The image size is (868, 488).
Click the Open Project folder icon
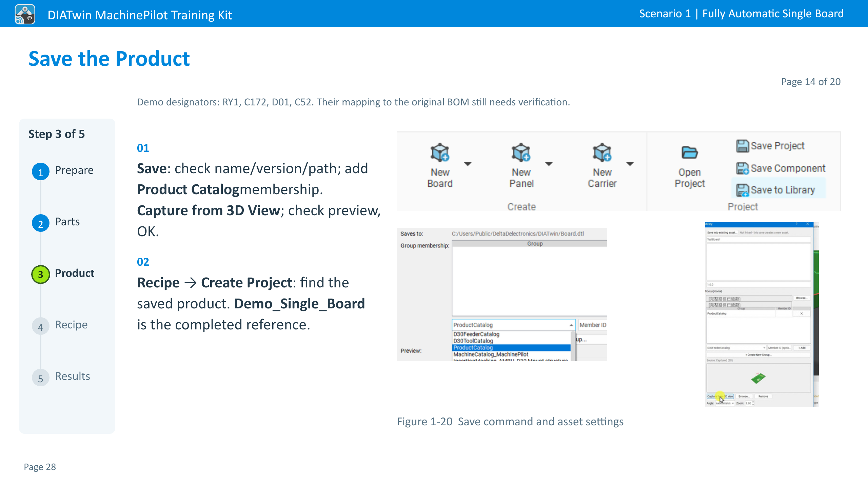690,153
